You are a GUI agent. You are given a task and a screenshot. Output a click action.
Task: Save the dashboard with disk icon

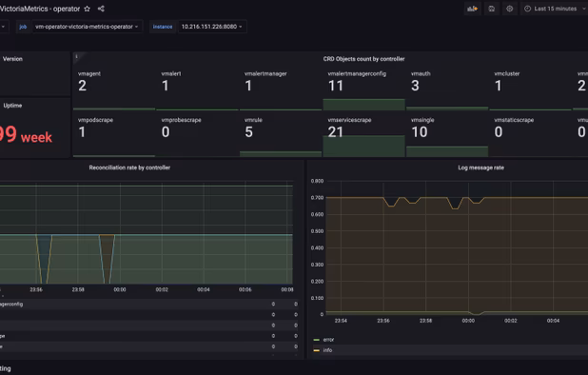pyautogui.click(x=492, y=9)
